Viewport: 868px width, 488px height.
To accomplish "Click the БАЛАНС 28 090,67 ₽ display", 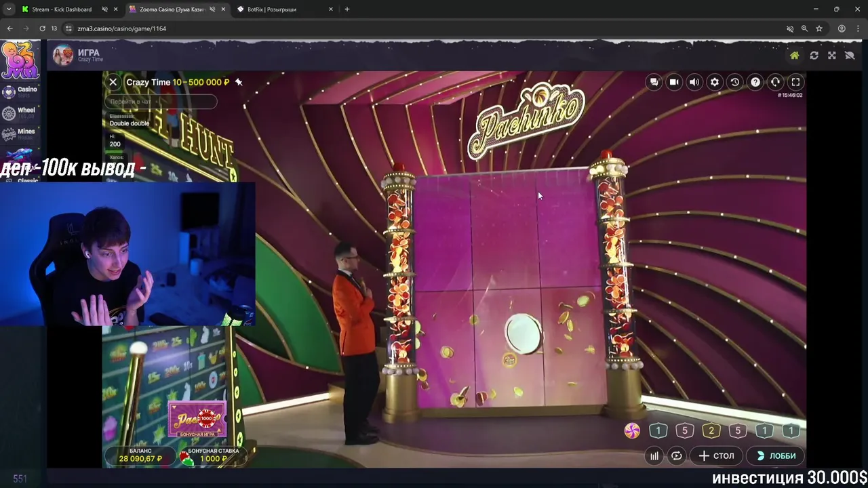I will [x=140, y=455].
